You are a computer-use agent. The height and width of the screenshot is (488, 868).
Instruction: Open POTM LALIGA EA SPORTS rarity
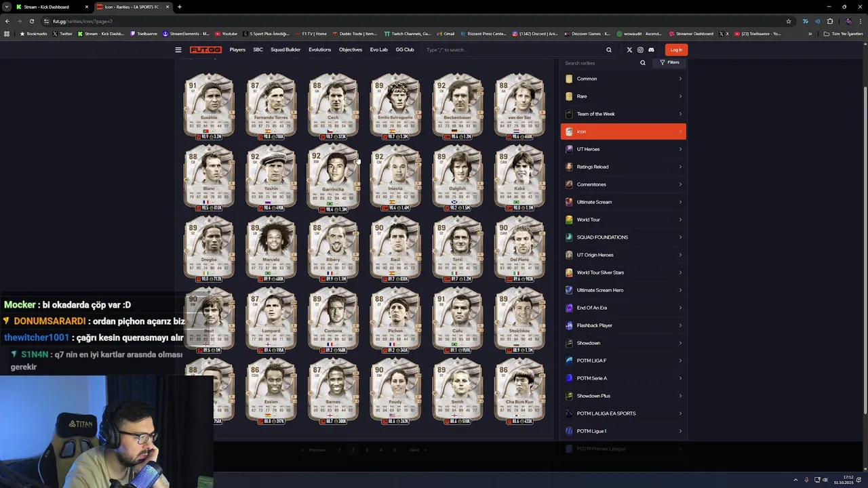(623, 413)
